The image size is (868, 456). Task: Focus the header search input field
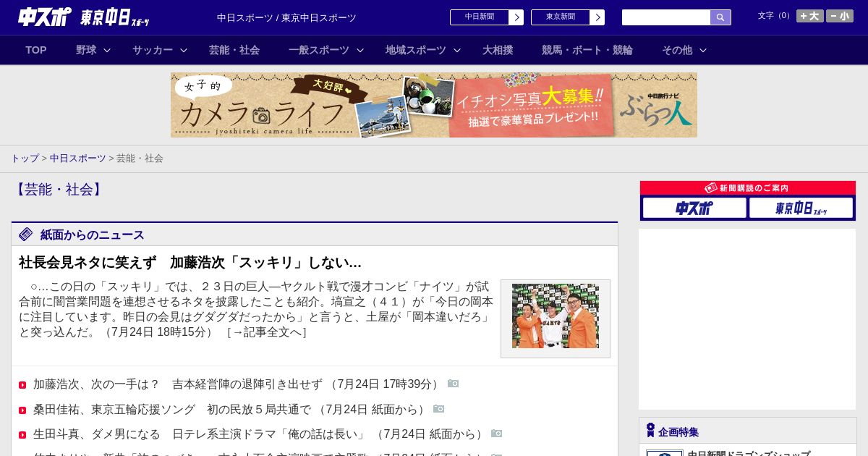(666, 17)
